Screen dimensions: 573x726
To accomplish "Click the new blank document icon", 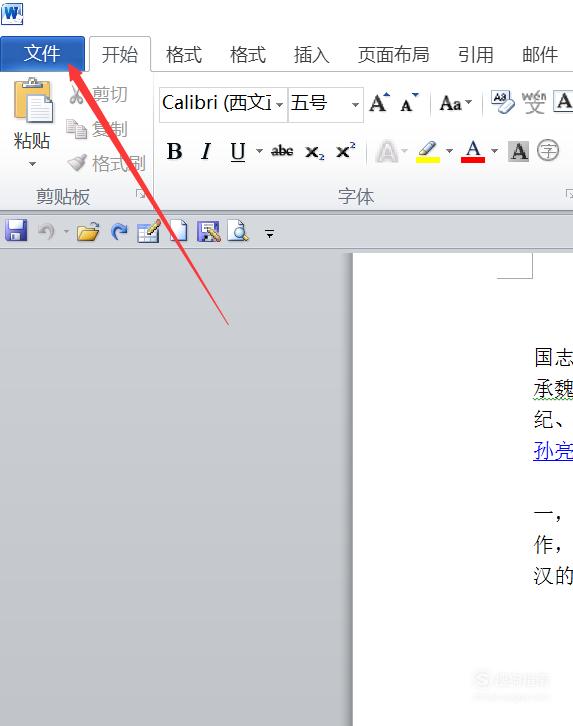I will 179,231.
